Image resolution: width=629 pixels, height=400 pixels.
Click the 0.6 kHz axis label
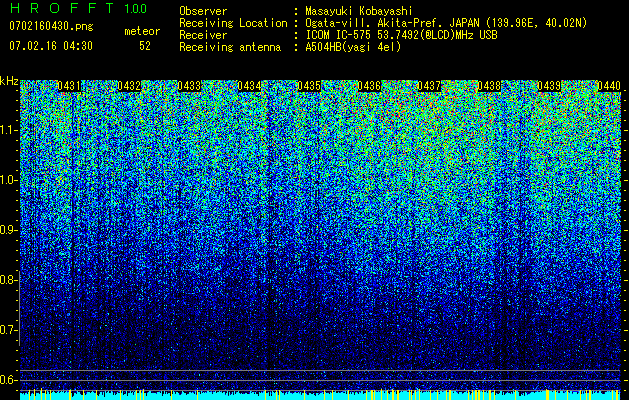(7, 380)
